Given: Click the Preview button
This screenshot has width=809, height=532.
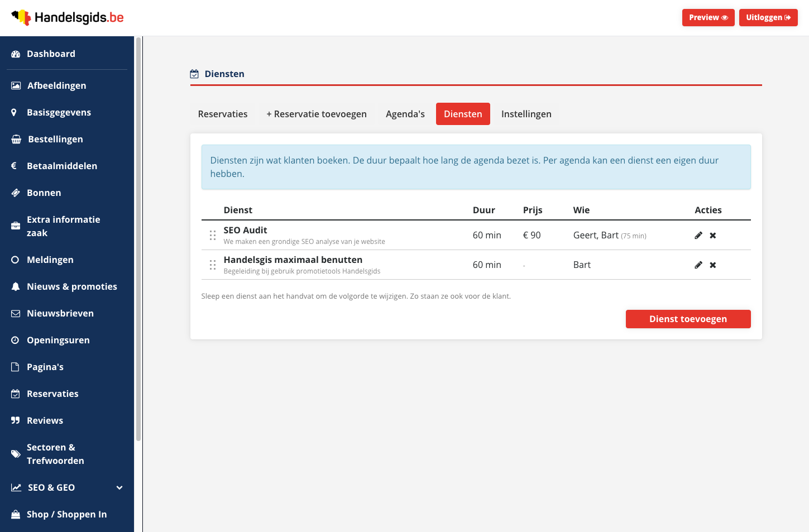Looking at the screenshot, I should point(709,18).
